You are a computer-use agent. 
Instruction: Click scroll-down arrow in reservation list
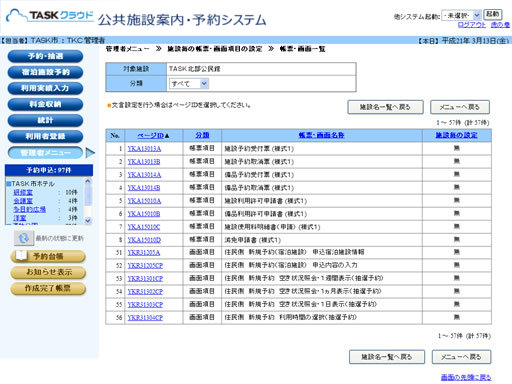point(88,220)
